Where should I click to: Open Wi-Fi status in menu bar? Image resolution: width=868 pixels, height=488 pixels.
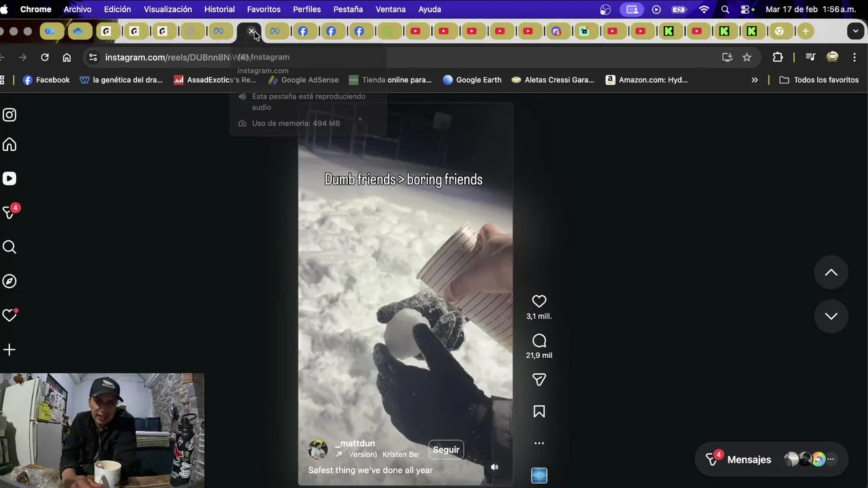point(704,9)
